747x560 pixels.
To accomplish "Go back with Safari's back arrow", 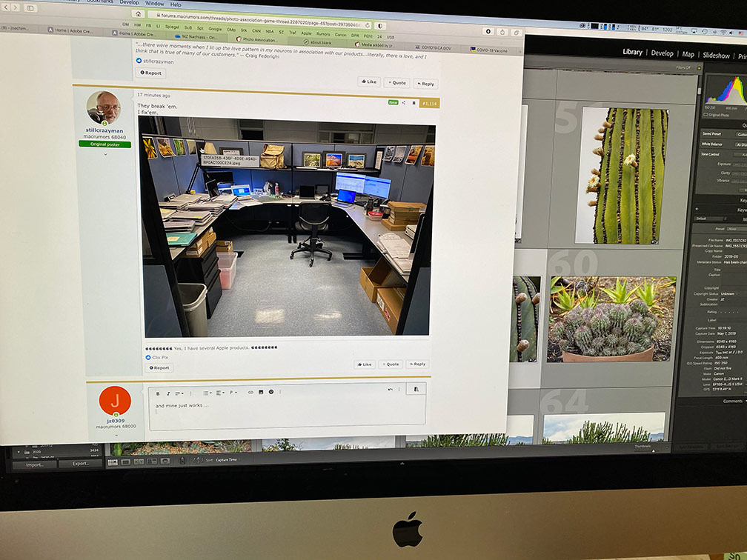I will tap(6, 7).
